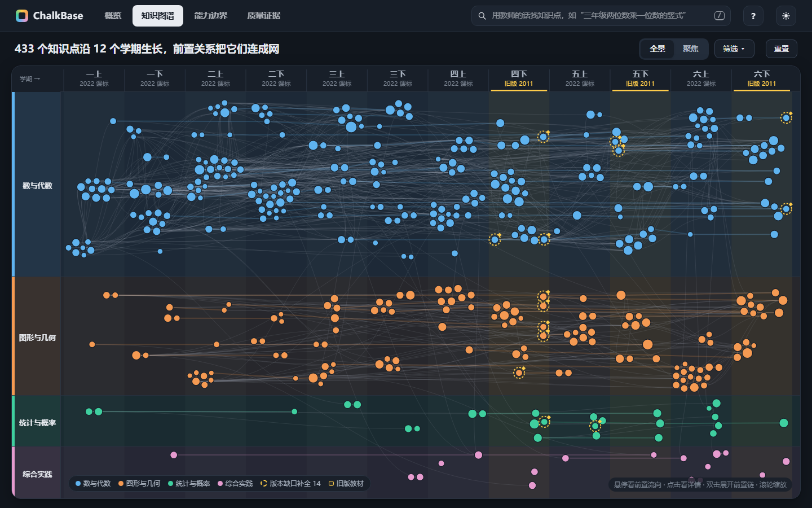Click the first green node in 统计与概率 row
The image size is (812, 508).
(89, 411)
